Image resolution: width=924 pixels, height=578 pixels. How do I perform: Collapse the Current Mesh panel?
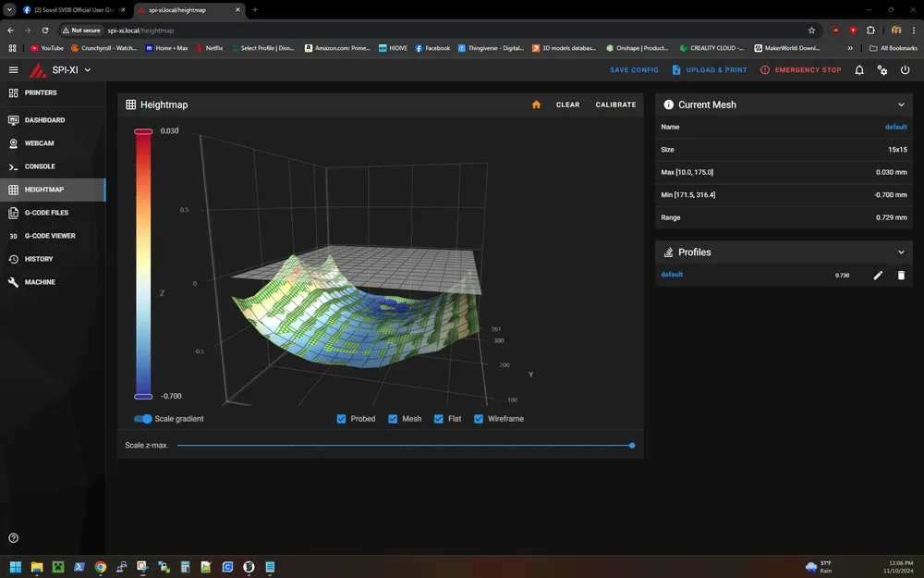pos(901,105)
